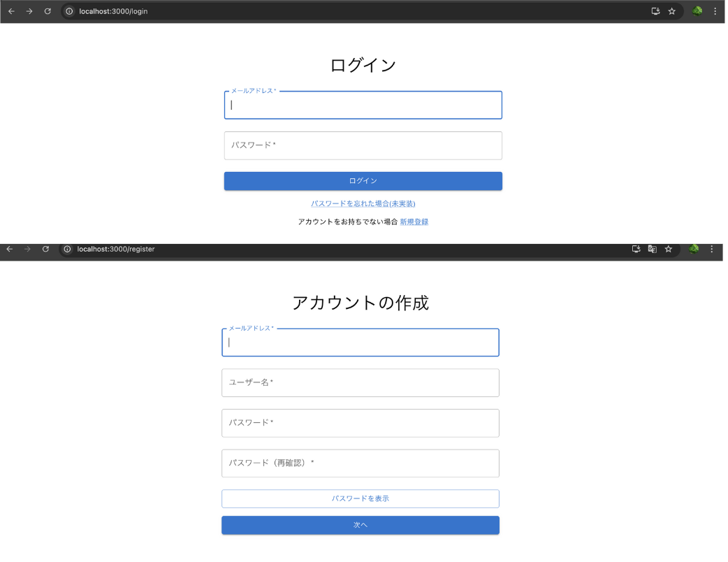Screen dimensions: 728x562
Task: Open the Google Translate icon on the register page
Action: (x=652, y=249)
